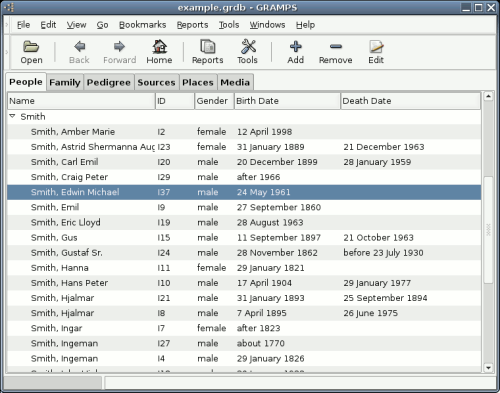Select Smith, Amber Marie row
This screenshot has height=393, width=500.
[244, 132]
